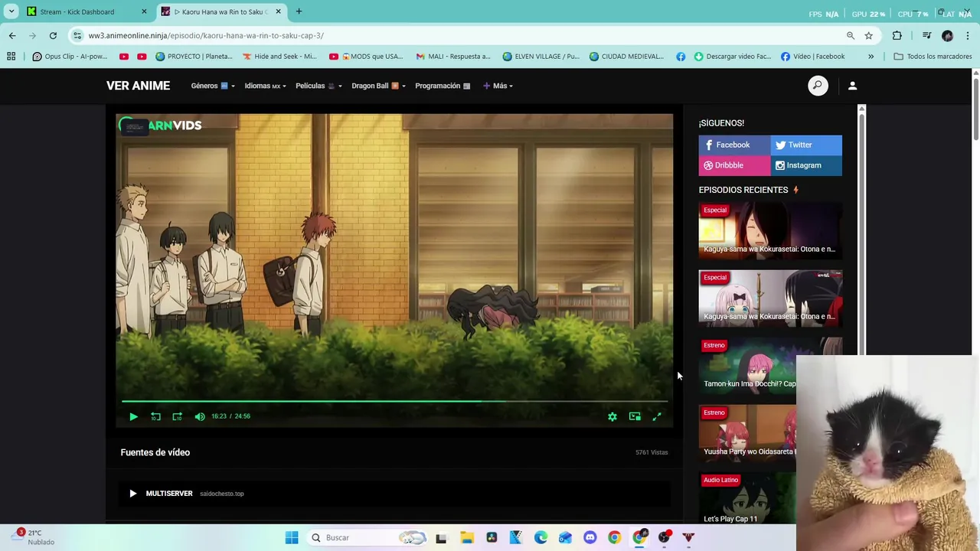Open CIUDAD MEDIEVAL bookmark
Image resolution: width=980 pixels, height=551 pixels.
(x=627, y=56)
